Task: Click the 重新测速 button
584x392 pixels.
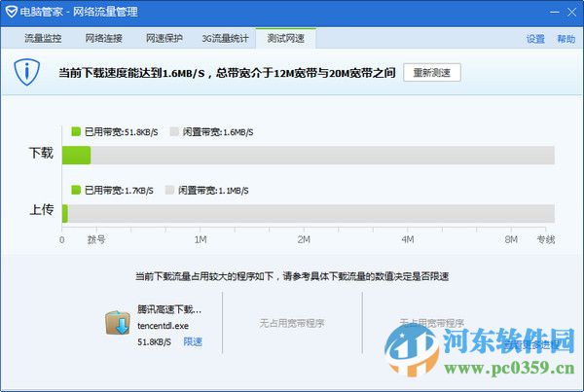Action: pyautogui.click(x=432, y=72)
